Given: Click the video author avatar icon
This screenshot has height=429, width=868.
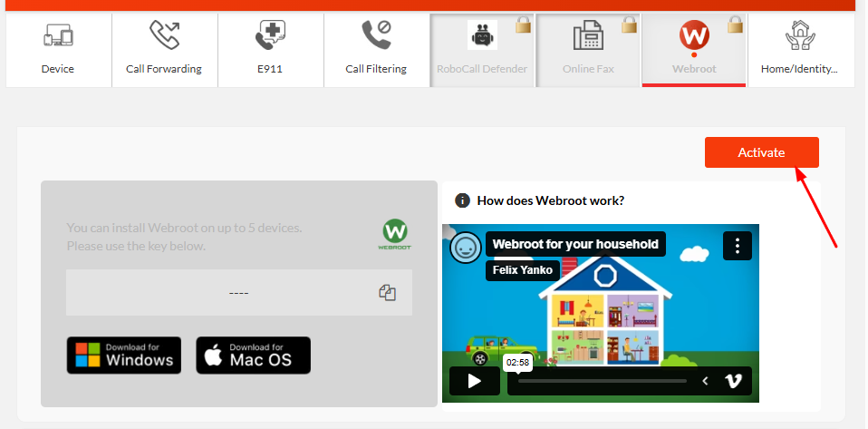Looking at the screenshot, I should (466, 248).
